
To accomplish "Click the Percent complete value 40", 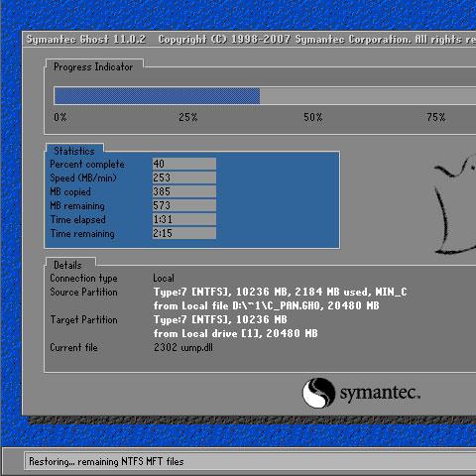I will [184, 164].
